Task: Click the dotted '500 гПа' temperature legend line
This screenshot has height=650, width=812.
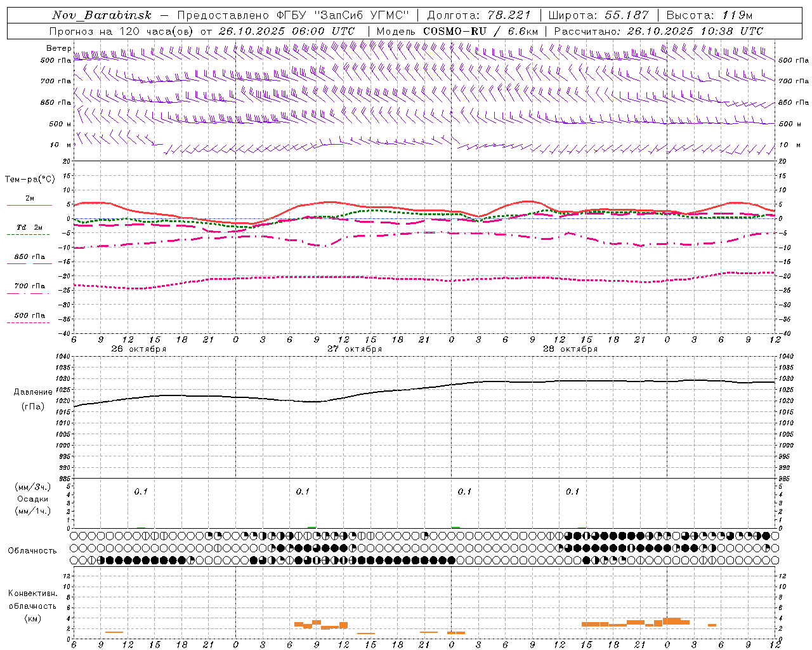Action: pyautogui.click(x=28, y=322)
